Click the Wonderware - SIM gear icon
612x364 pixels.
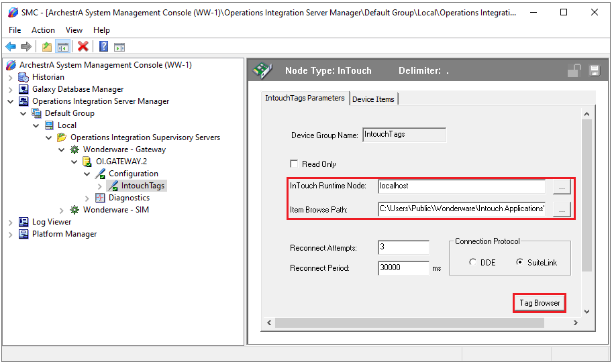point(74,210)
